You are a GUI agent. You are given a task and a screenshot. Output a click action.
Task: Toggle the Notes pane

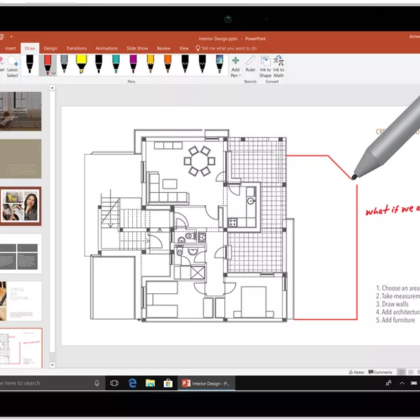pyautogui.click(x=356, y=372)
